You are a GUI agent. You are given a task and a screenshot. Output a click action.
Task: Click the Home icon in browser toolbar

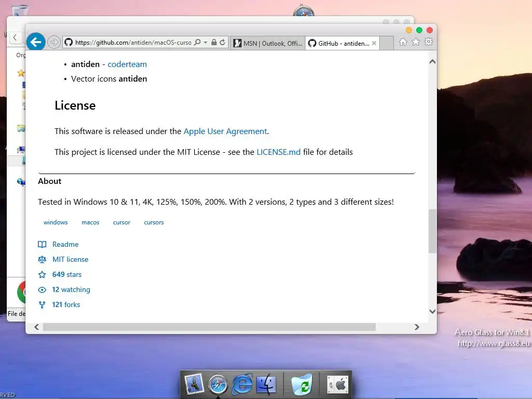pos(403,42)
